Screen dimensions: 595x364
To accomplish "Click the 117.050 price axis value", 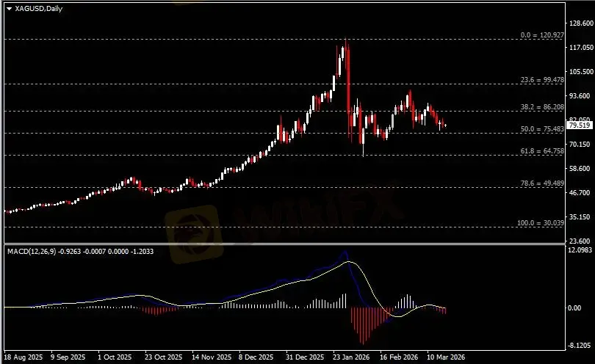I will (581, 48).
